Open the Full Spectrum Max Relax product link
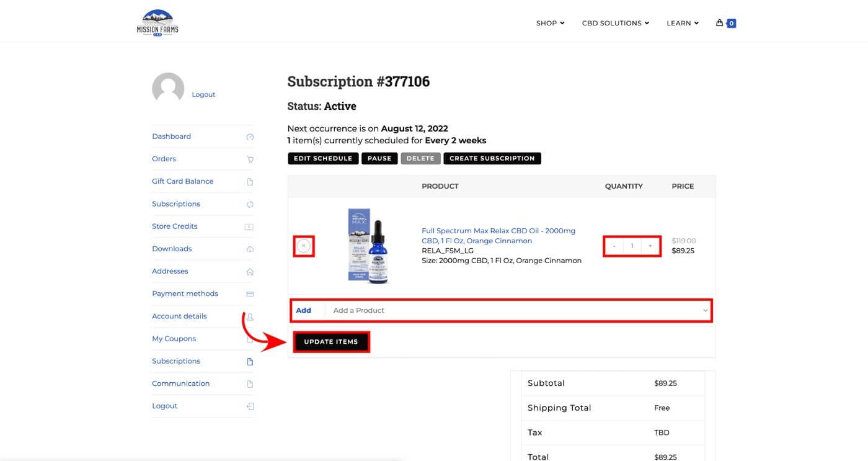Image resolution: width=868 pixels, height=461 pixels. click(x=498, y=236)
